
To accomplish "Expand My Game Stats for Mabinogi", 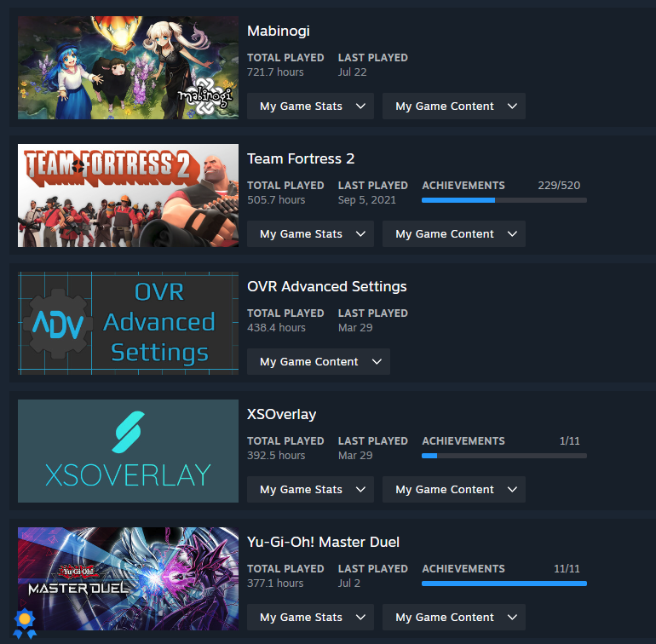I will tap(310, 106).
